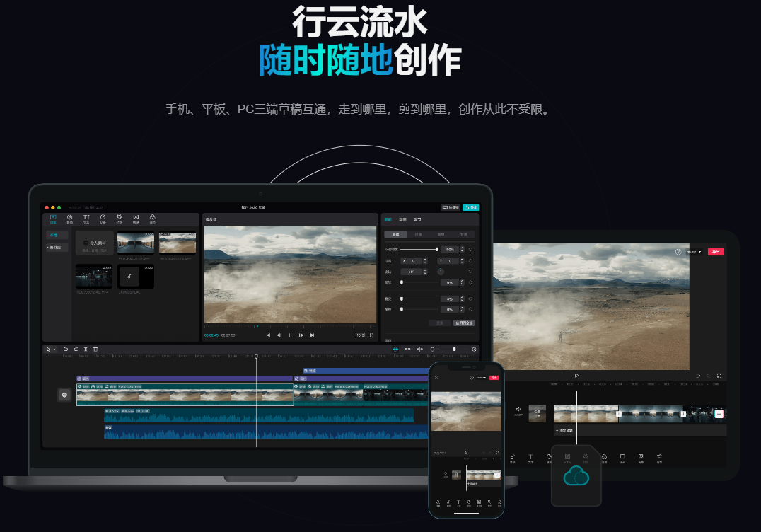Toggle the link clips icon in timeline
Viewport: 761px width, 532px height.
tap(407, 349)
